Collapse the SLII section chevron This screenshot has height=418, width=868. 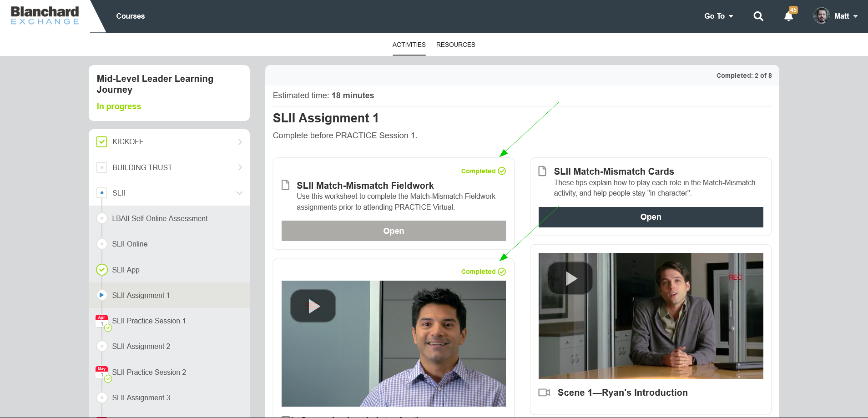click(239, 193)
